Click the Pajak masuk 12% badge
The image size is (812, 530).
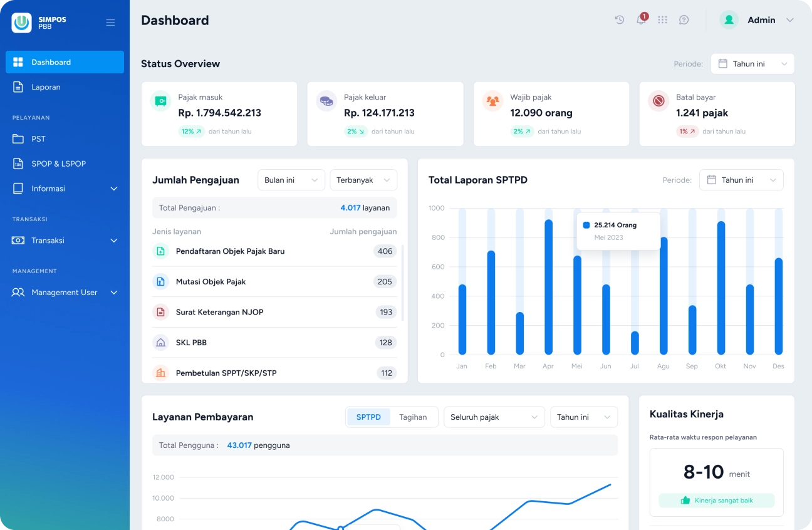(192, 132)
